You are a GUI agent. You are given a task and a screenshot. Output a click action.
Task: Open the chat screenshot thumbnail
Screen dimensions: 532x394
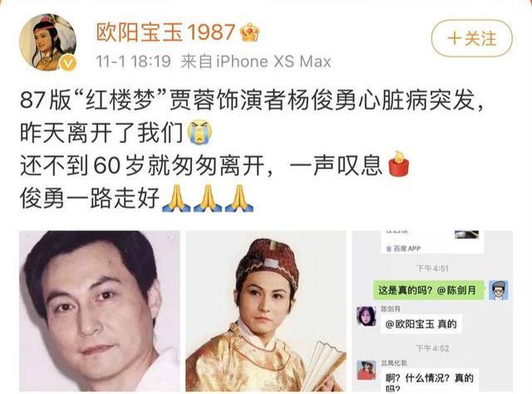(432, 311)
